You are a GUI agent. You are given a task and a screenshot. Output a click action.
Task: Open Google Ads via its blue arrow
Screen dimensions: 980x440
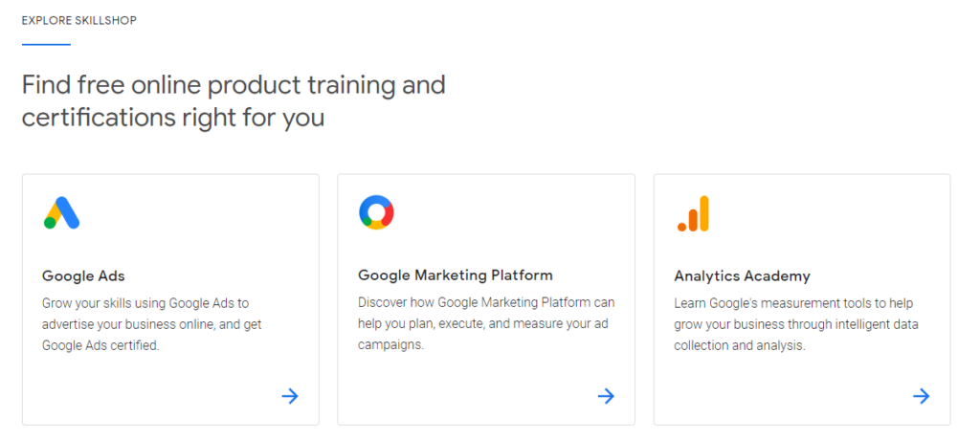click(x=290, y=396)
